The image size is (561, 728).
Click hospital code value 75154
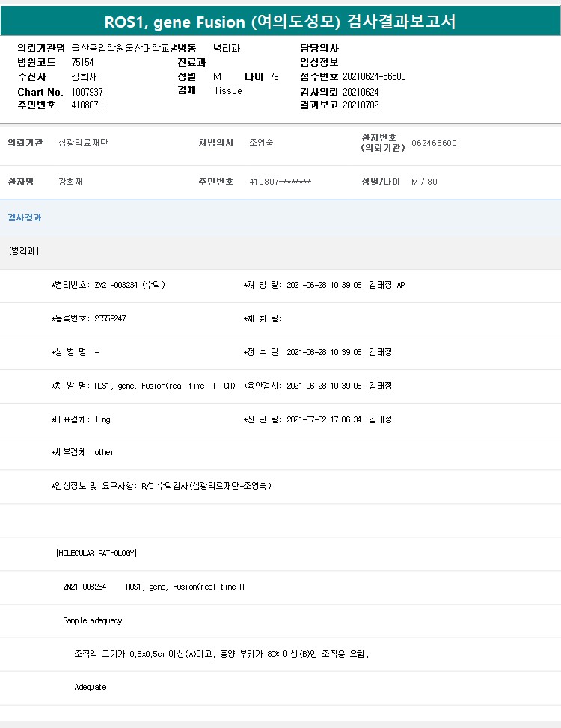click(82, 62)
